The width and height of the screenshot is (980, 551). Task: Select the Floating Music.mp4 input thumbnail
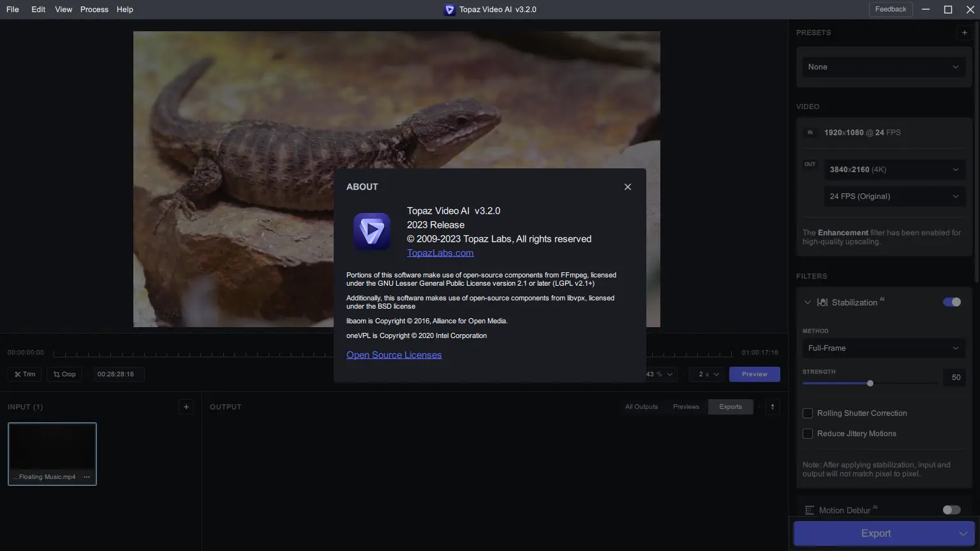coord(52,453)
